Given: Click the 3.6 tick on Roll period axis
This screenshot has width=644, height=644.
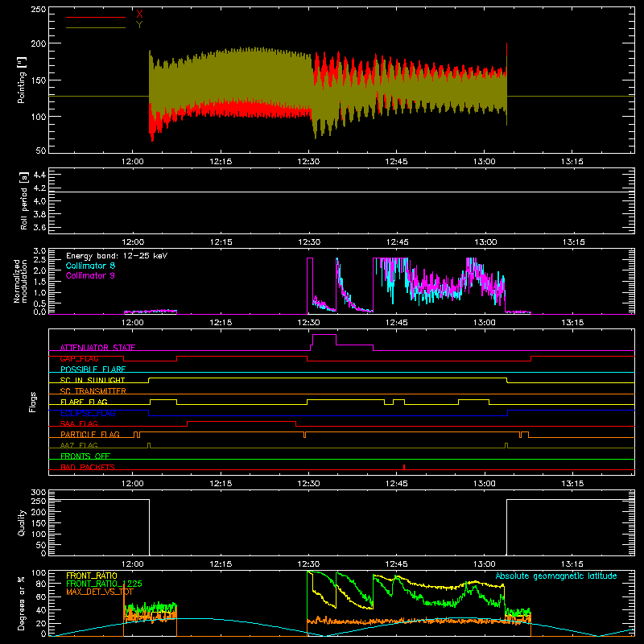Looking at the screenshot, I should (x=39, y=227).
